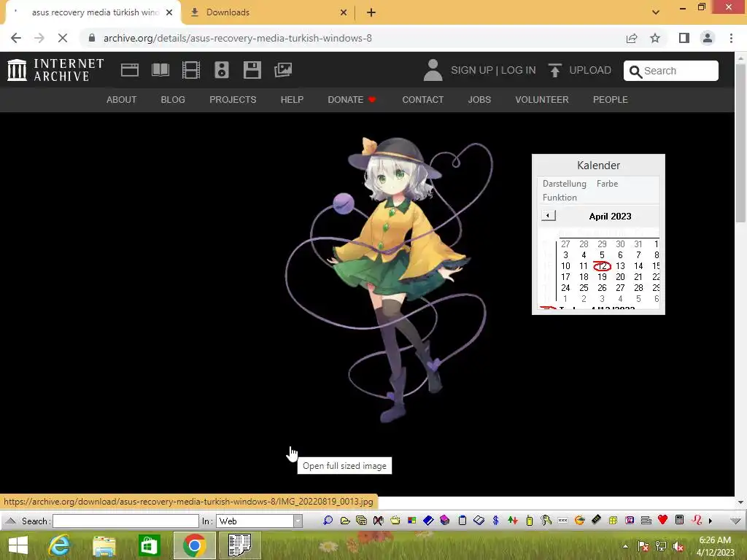Image resolution: width=747 pixels, height=560 pixels.
Task: Select April 13 in the Kalender
Action: [x=620, y=265]
